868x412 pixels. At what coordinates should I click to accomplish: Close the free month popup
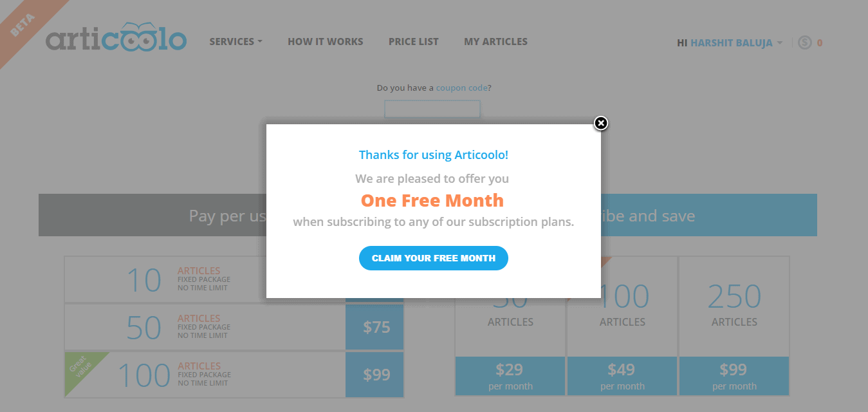coord(600,123)
